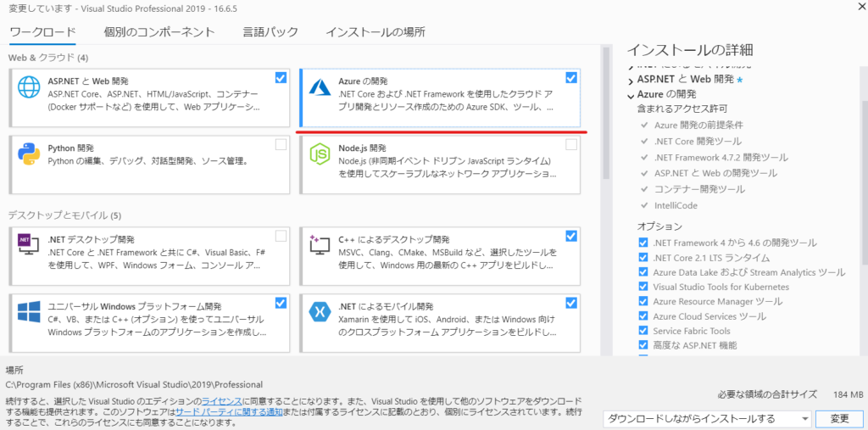Click the .NET Core 開発ツール entry
868x430 pixels.
pyautogui.click(x=698, y=142)
